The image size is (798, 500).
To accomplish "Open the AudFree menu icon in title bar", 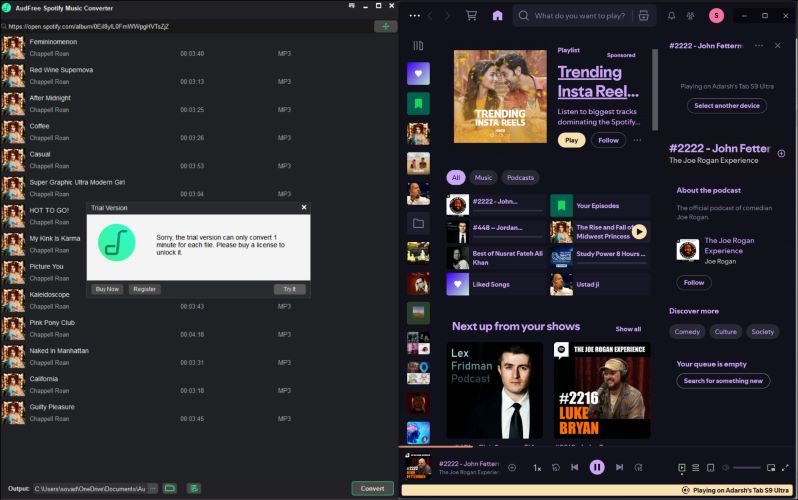I will click(x=352, y=6).
